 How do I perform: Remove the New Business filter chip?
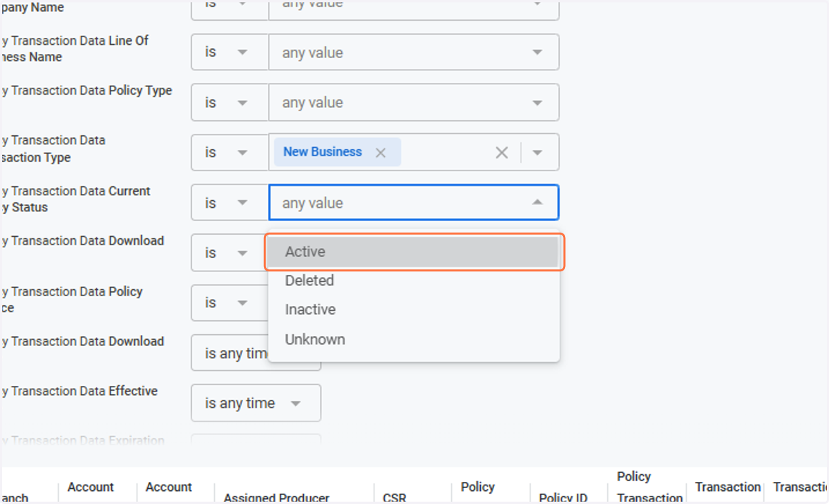coord(380,153)
